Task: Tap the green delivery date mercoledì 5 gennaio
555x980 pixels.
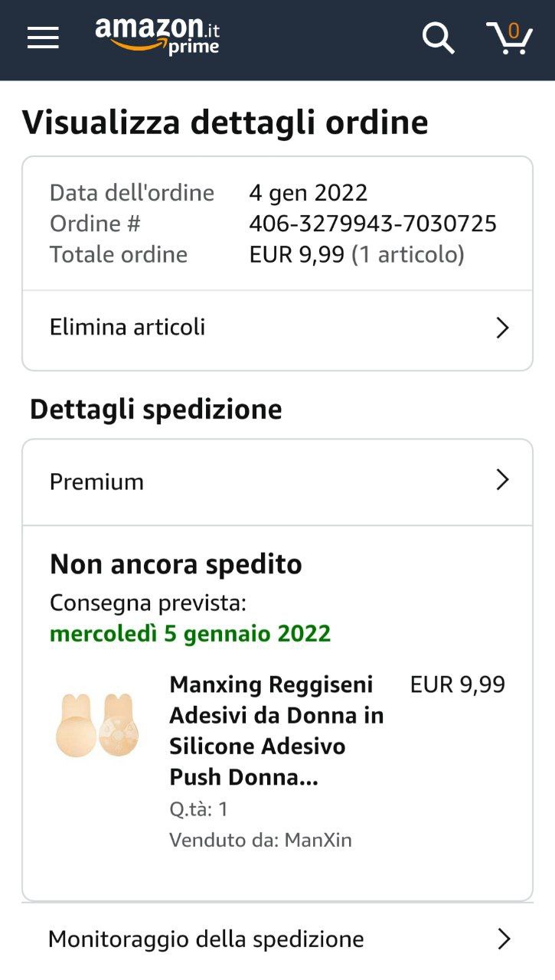Action: pyautogui.click(x=190, y=634)
